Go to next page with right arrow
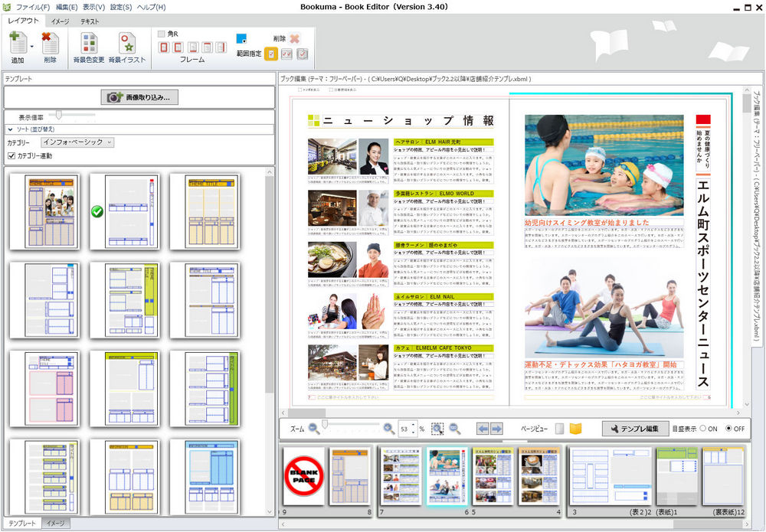Screen dimensions: 766x532 pyautogui.click(x=497, y=429)
